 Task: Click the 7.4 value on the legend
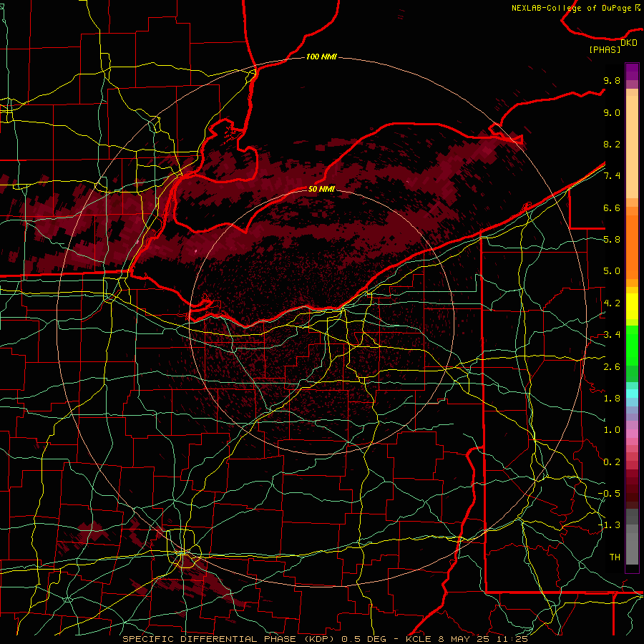click(x=612, y=176)
